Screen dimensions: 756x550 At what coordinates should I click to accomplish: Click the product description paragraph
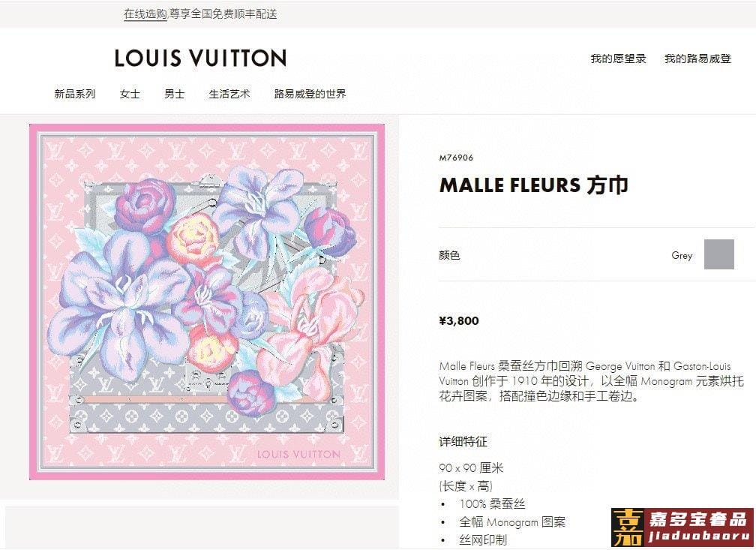591,381
